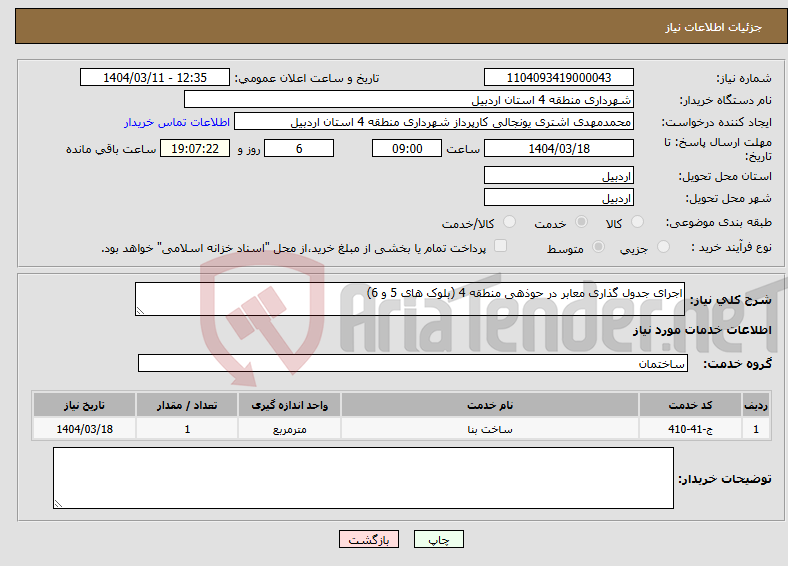
Task: Click the announcement date field 1404/03/11 - 12:35
Action: click(155, 77)
